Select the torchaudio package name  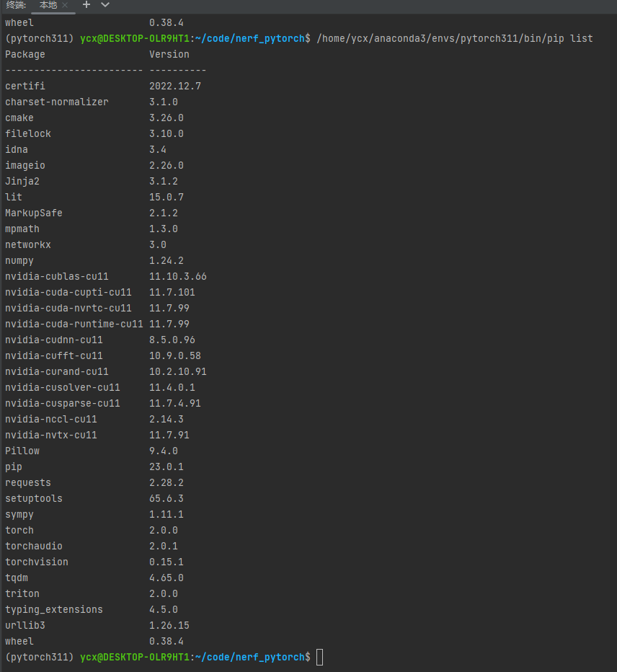pos(33,546)
